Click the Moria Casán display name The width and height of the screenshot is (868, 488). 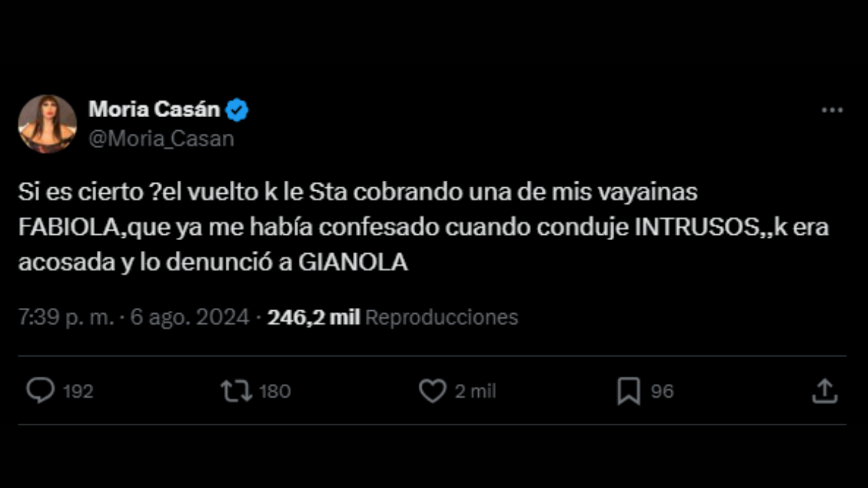tap(154, 110)
